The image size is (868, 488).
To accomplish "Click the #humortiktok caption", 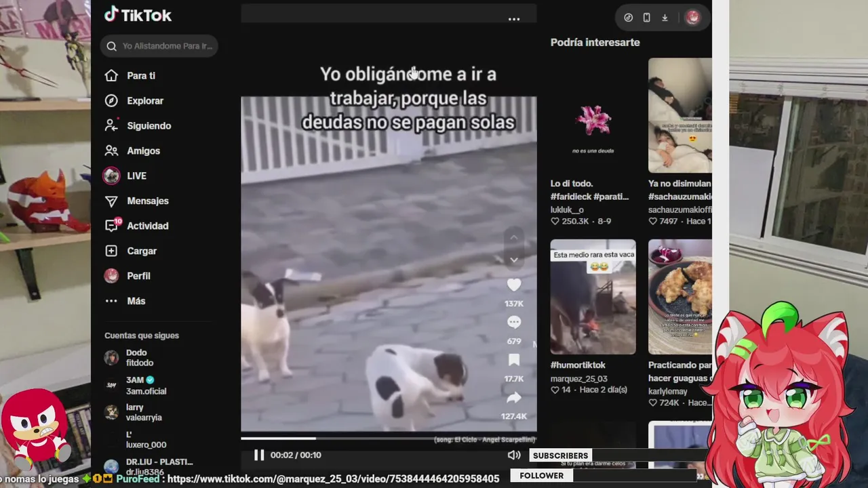I will [578, 365].
